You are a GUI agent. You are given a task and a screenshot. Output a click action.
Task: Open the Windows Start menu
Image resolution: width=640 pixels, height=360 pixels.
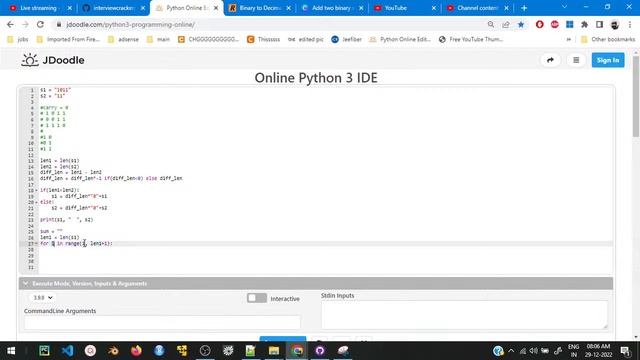pos(11,351)
